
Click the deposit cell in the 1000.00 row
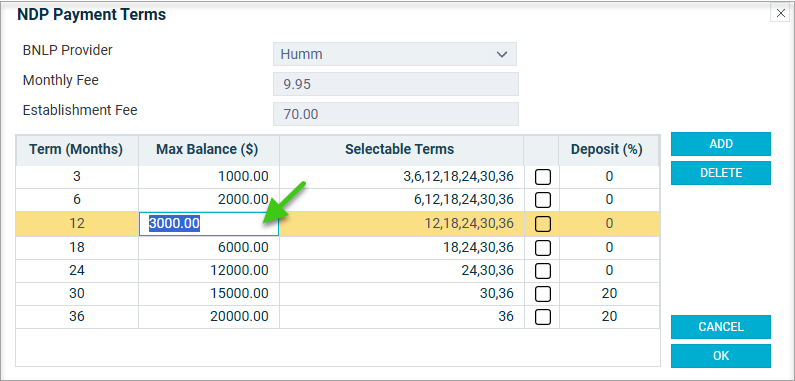click(608, 177)
